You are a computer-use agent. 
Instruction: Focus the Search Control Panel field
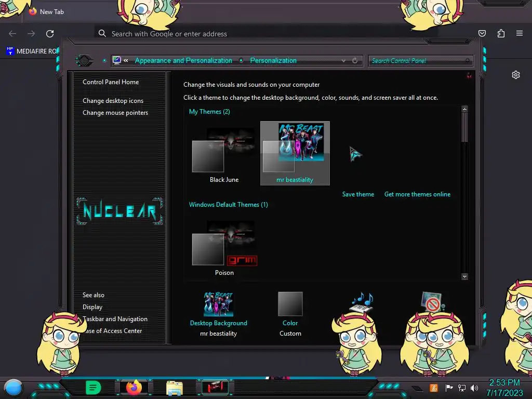click(420, 61)
